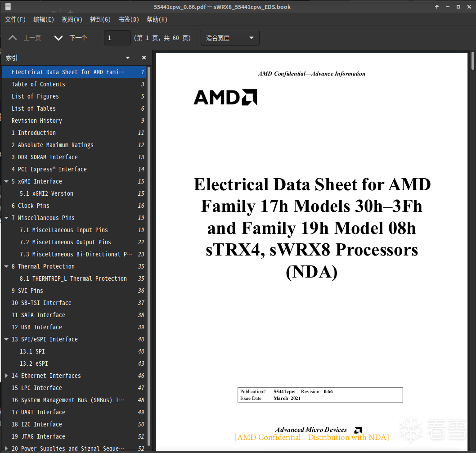Click the index panel vertical scrollbar
The image size is (476, 453).
pyautogui.click(x=149, y=256)
